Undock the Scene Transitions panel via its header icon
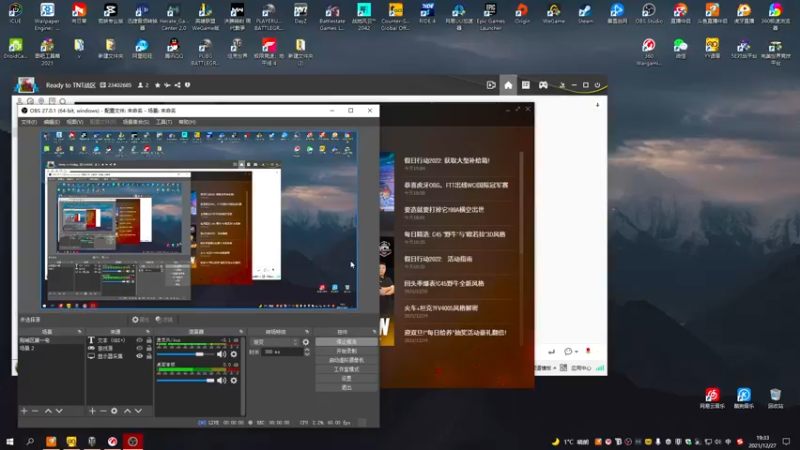The image size is (800, 450). [x=307, y=332]
